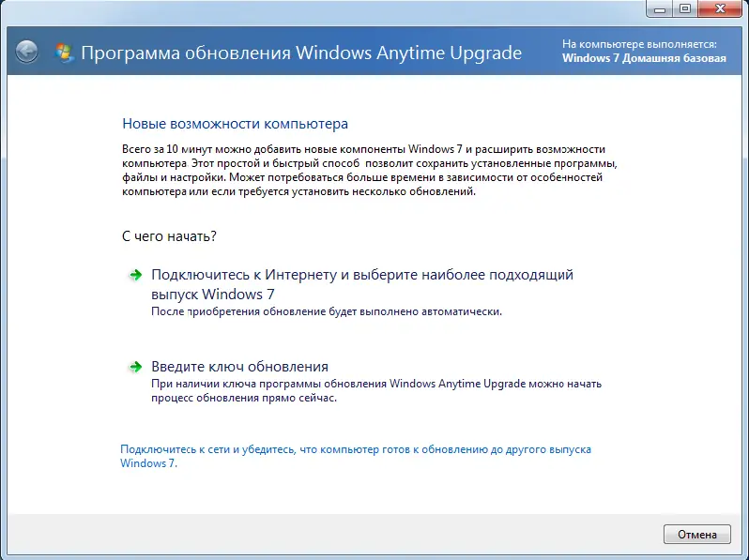Maximize the Anytime Upgrade window

pos(685,9)
